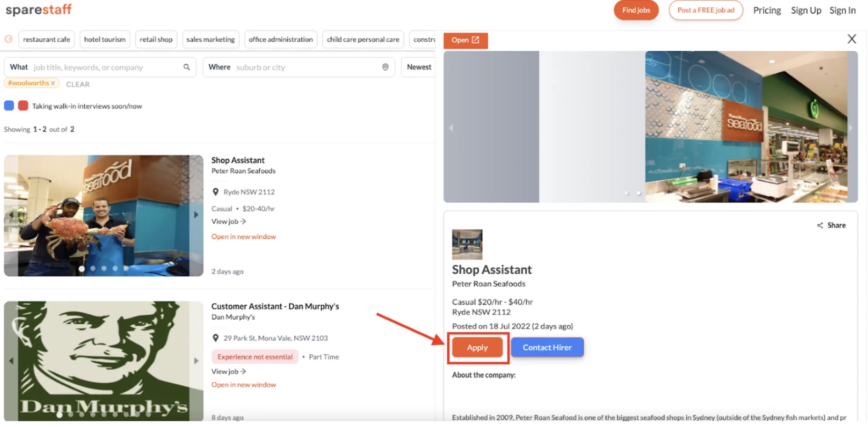
Task: Previous photo arrow on Dan Murphy's card
Action: click(11, 361)
